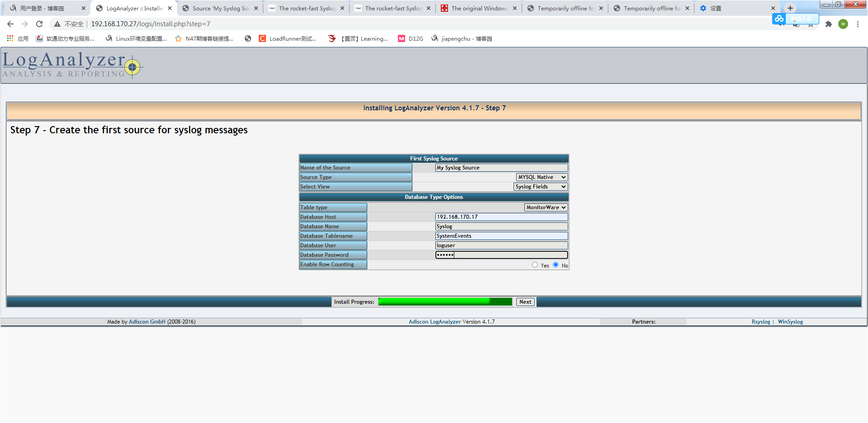The image size is (868, 423).
Task: Click the 'Database Type Options' section header
Action: (434, 197)
